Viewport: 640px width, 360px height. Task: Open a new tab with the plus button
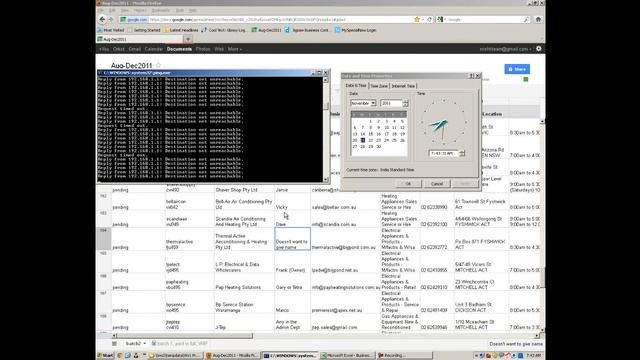(x=188, y=39)
